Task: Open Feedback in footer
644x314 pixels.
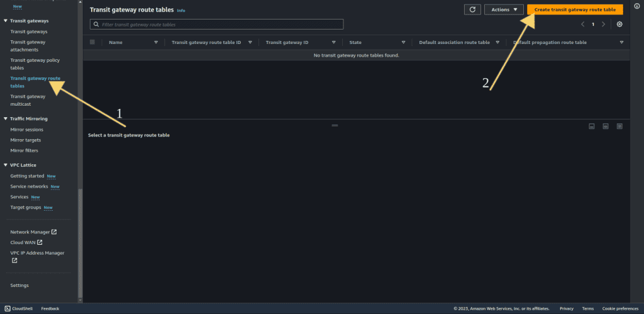Action: pos(50,309)
